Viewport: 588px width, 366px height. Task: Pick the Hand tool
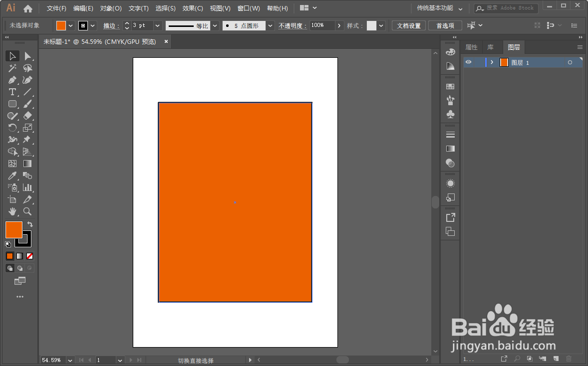12,211
